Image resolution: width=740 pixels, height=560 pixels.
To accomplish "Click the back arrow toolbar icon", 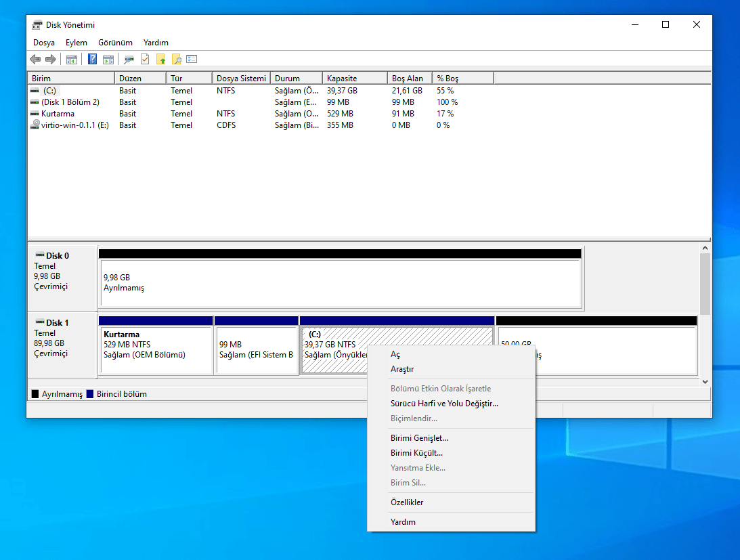I will [35, 60].
